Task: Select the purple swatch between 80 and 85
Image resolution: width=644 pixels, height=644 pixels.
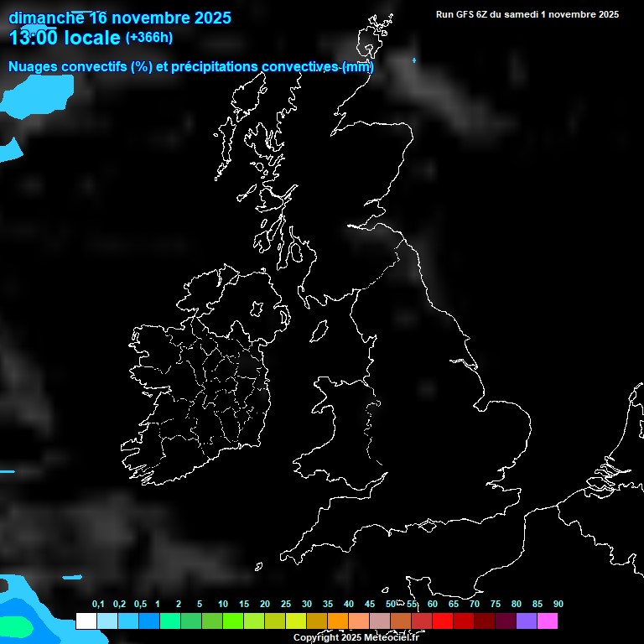Action: [x=526, y=621]
